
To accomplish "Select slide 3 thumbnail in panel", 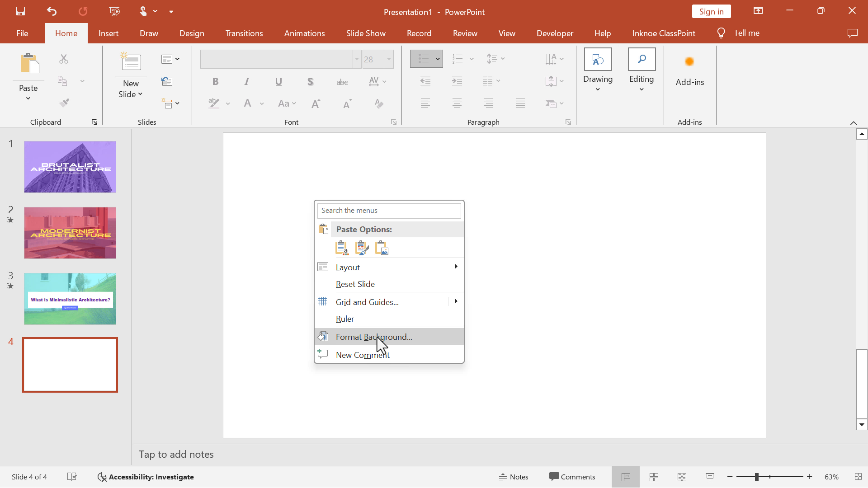I will [70, 298].
